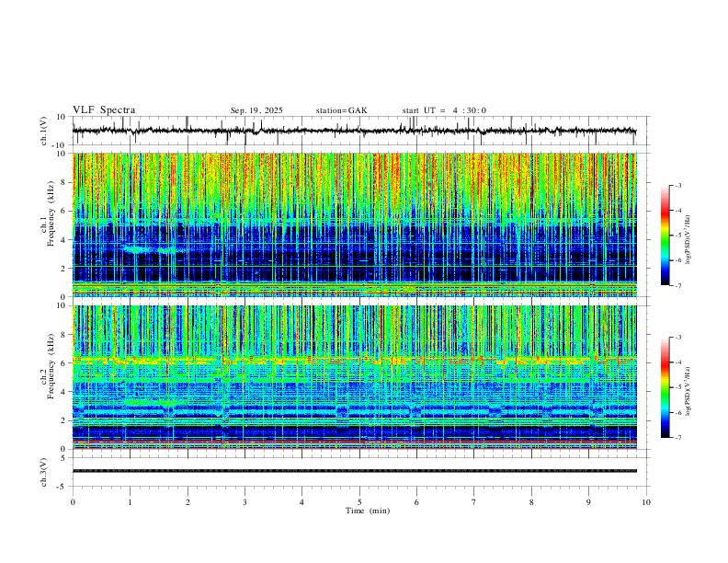
Task: Click the "start UT = 4 :30: 0" text
Action: click(x=444, y=110)
